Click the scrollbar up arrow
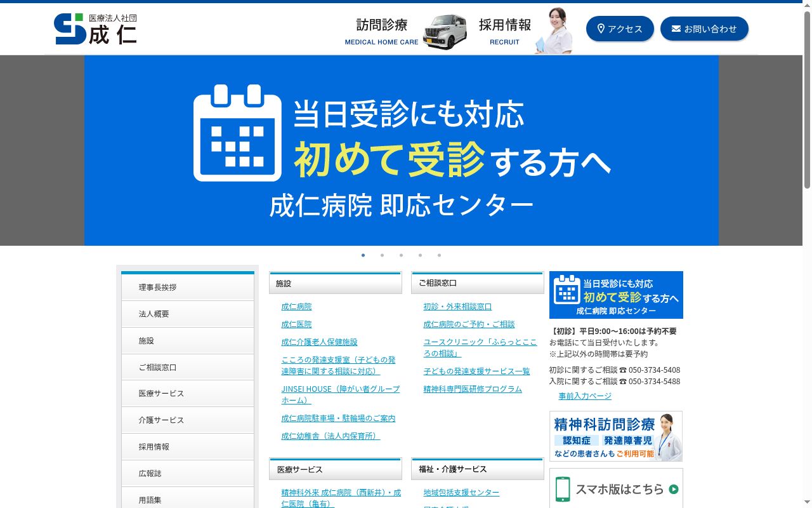The width and height of the screenshot is (812, 508). pos(807,4)
